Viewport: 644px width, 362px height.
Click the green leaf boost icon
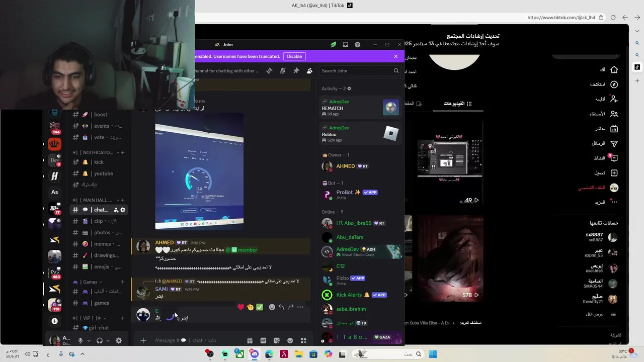pyautogui.click(x=333, y=45)
